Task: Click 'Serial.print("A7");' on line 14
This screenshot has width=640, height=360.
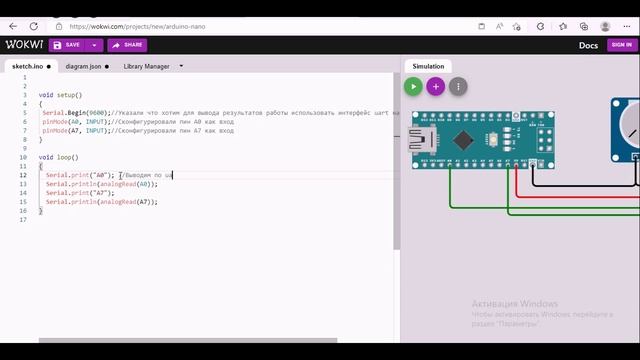Action: click(80, 193)
